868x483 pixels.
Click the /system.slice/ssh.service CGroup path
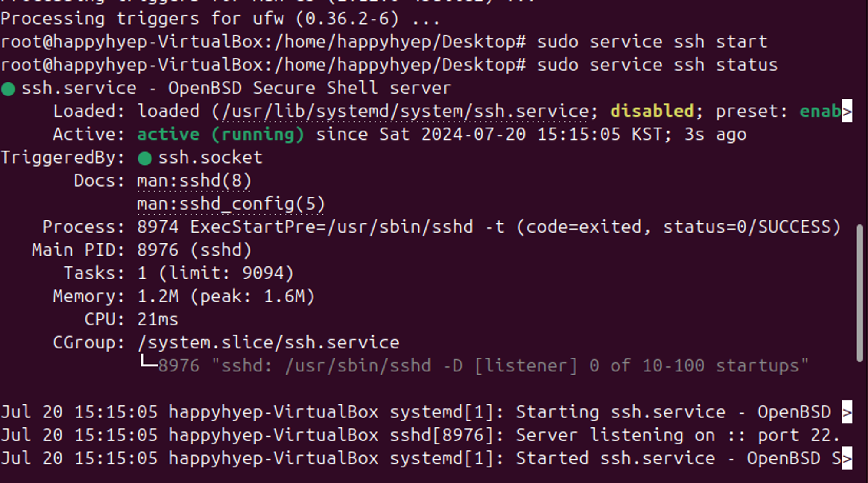(x=268, y=342)
